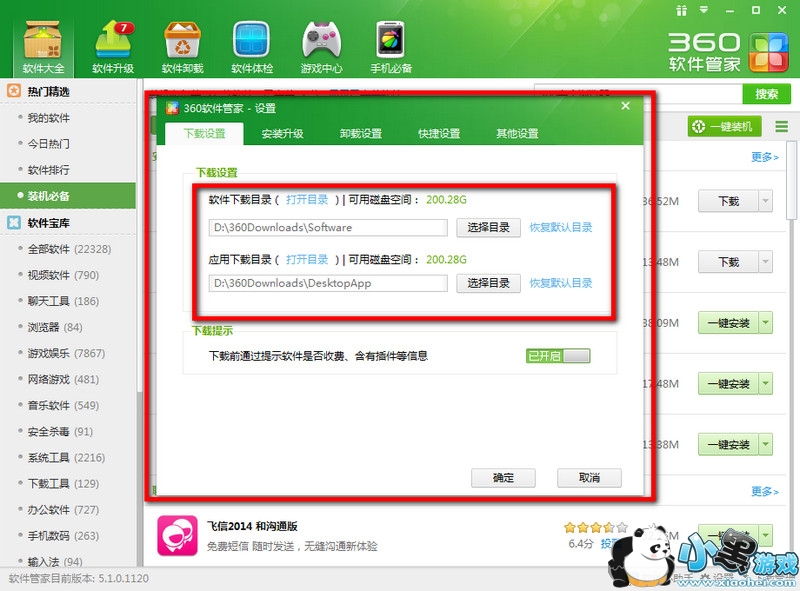The width and height of the screenshot is (800, 591).
Task: Click the green 搜索 search button
Action: (766, 94)
